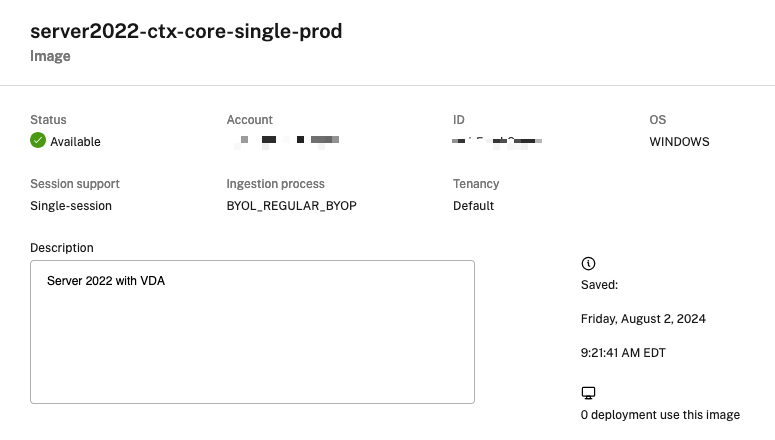Click the '0 deployment use this image' text

pyautogui.click(x=660, y=415)
